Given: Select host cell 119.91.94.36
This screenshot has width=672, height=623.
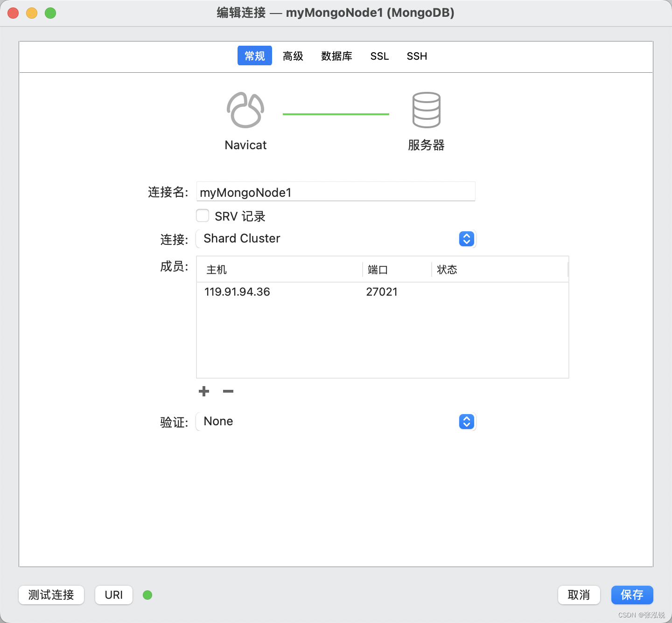Looking at the screenshot, I should 237,292.
